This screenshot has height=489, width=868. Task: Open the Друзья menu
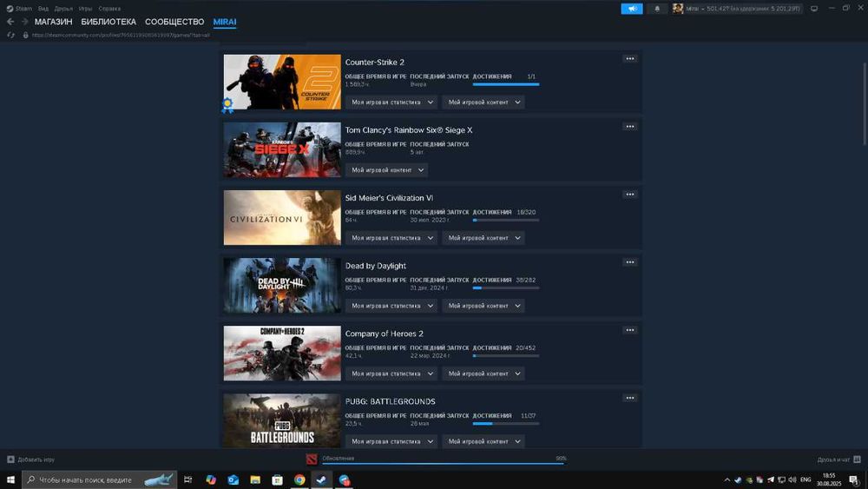(63, 9)
